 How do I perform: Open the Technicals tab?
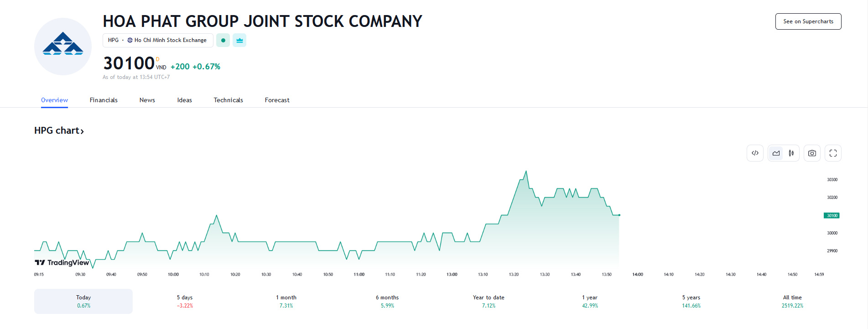228,100
